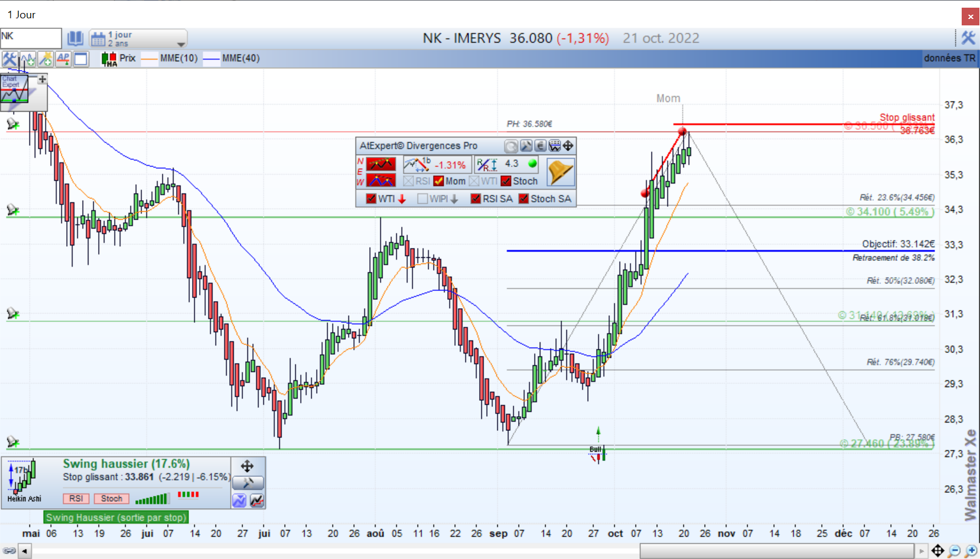Click move handle of Divergences Pro panel
The width and height of the screenshot is (980, 559).
pos(568,146)
